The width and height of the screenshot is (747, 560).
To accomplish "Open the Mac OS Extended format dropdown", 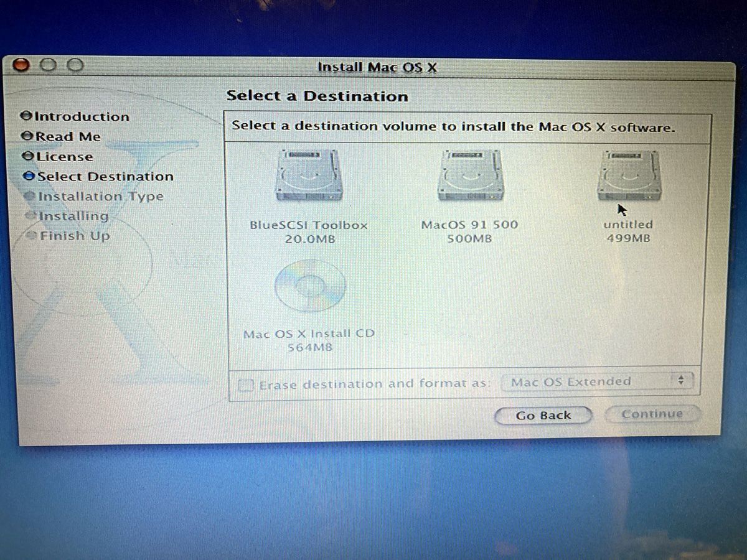I will (x=600, y=381).
